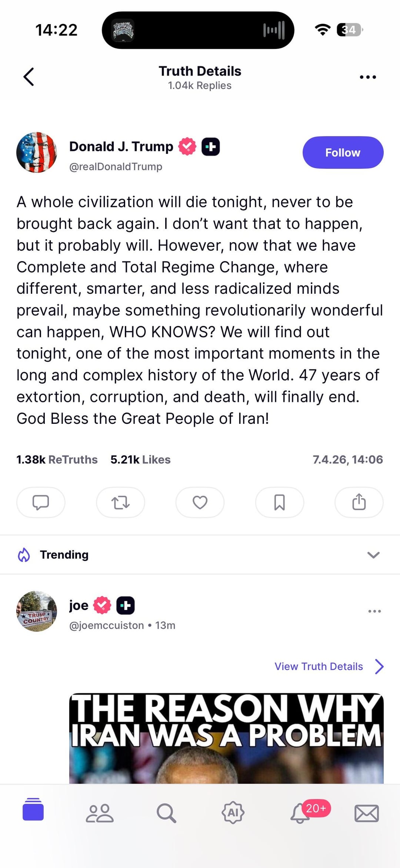Tap the reply speech bubble icon

(x=41, y=502)
